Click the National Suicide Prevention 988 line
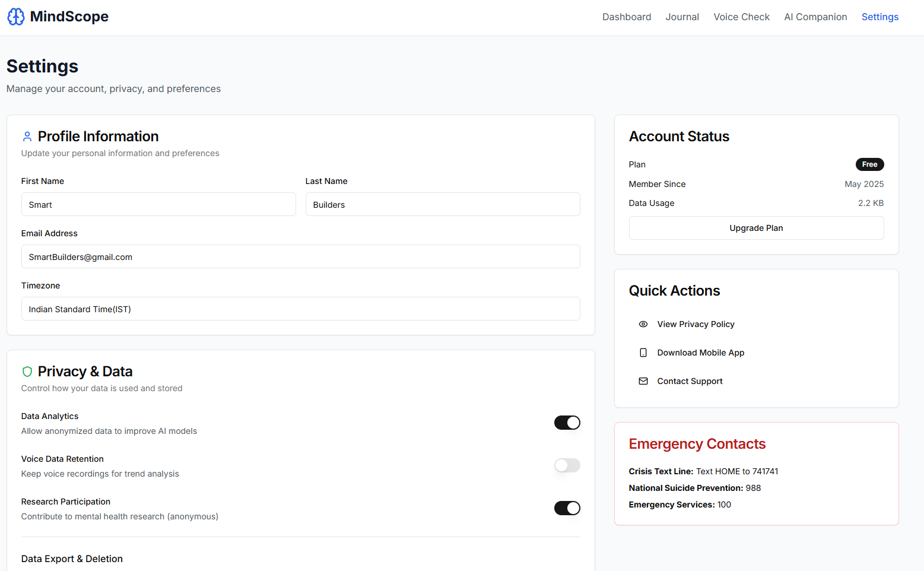The width and height of the screenshot is (924, 571). (x=695, y=488)
